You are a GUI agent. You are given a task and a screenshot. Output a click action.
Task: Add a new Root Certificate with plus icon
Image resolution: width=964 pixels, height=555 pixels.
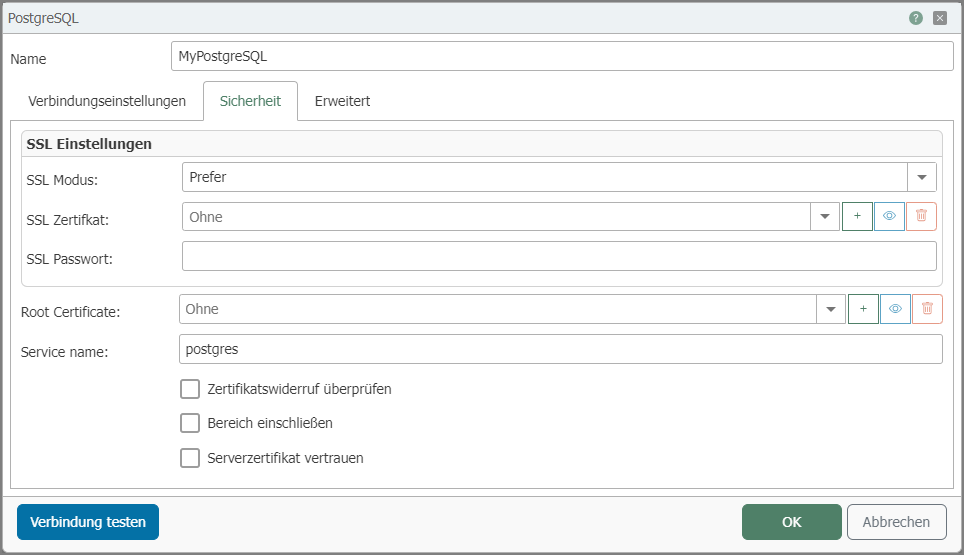coord(863,309)
